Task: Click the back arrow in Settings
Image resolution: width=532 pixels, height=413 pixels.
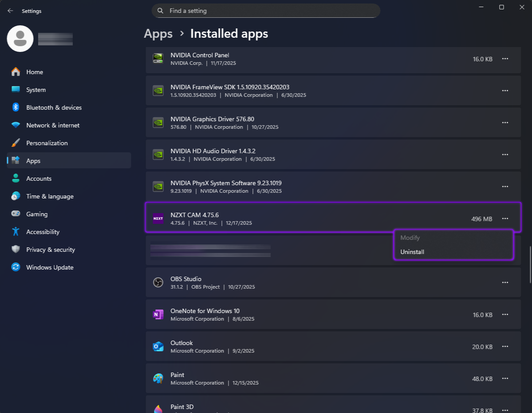Action: 10,11
